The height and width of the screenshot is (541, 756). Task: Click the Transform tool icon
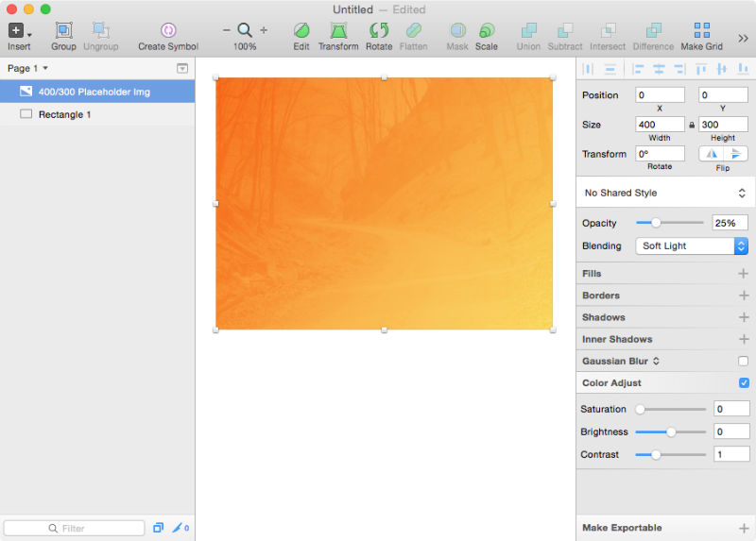(x=337, y=30)
